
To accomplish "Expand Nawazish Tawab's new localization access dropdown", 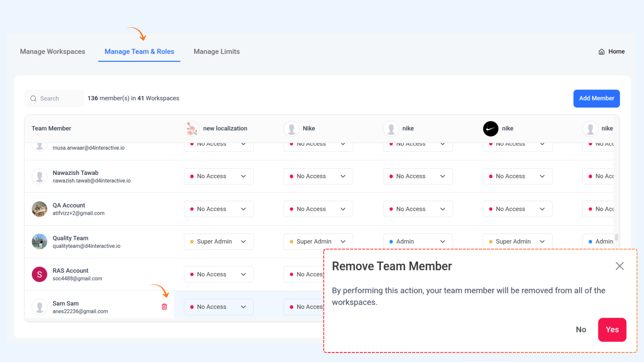I will click(x=218, y=176).
